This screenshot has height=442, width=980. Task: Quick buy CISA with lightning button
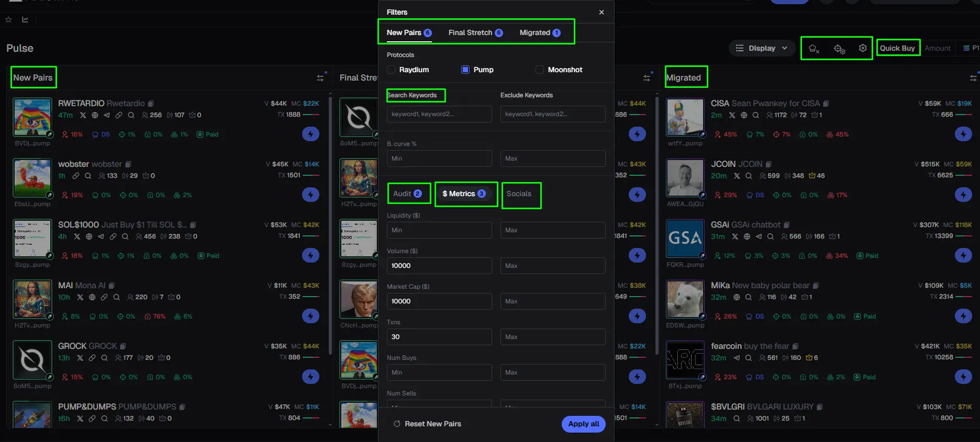click(x=963, y=134)
